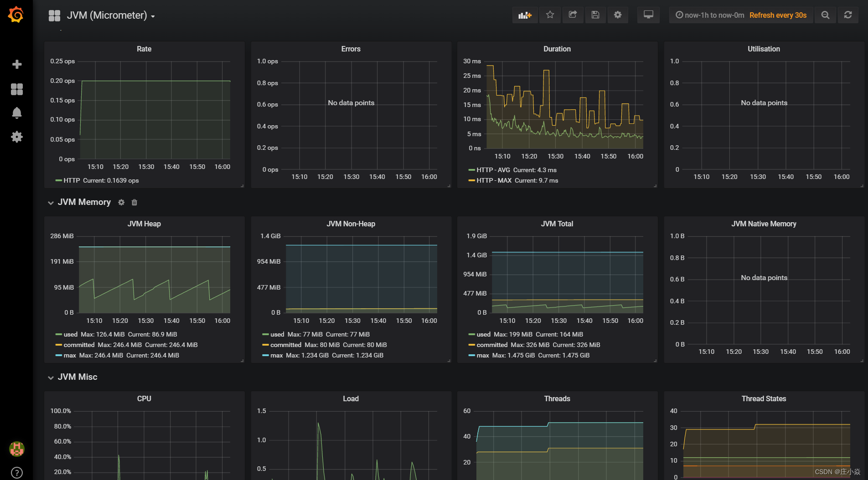Open JVM (Micrometer) dashboard dropdown

111,15
